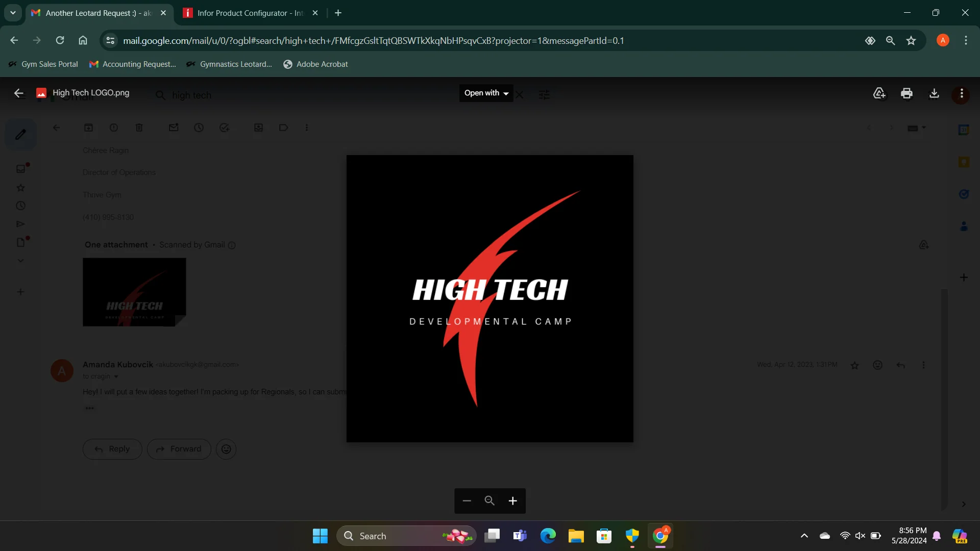Print the High Tech LOGO image

[x=906, y=93]
